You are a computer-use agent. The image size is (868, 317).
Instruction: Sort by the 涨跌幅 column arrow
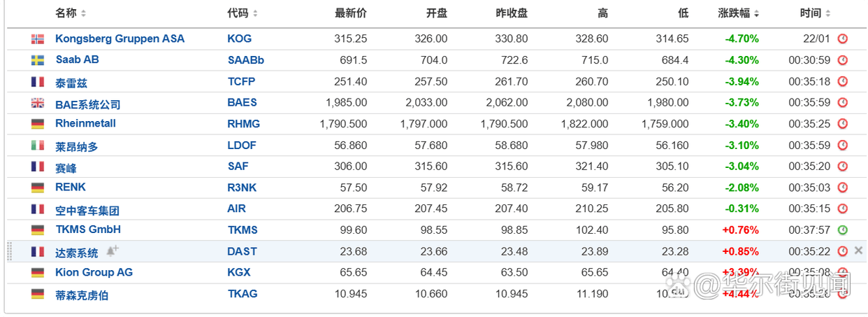756,13
